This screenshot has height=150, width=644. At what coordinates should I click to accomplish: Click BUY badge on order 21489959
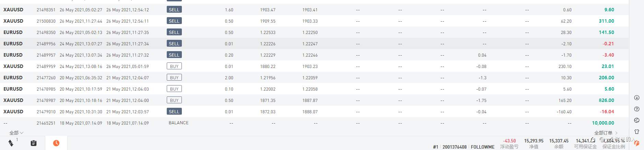click(174, 66)
